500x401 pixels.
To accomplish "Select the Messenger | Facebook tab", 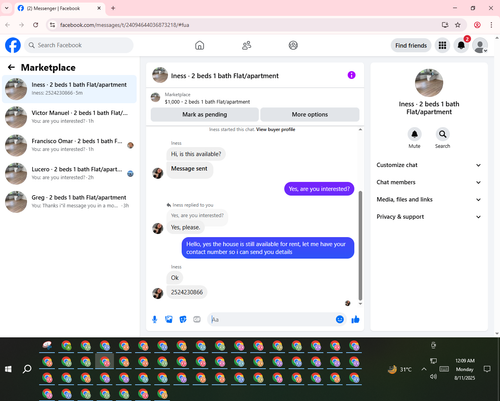I will pyautogui.click(x=59, y=8).
